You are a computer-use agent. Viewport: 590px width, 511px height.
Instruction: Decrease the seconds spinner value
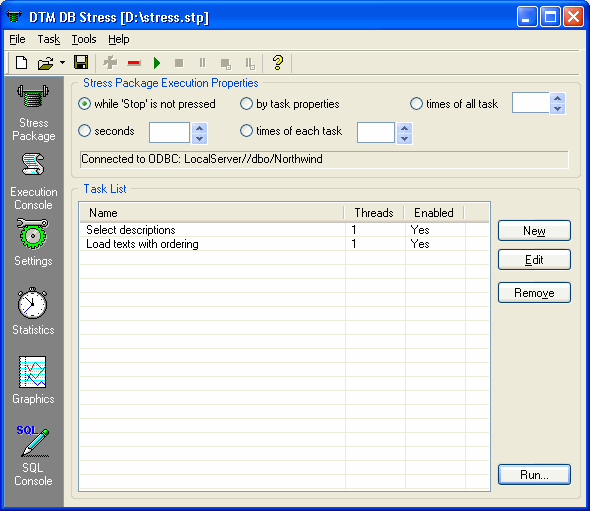click(199, 138)
